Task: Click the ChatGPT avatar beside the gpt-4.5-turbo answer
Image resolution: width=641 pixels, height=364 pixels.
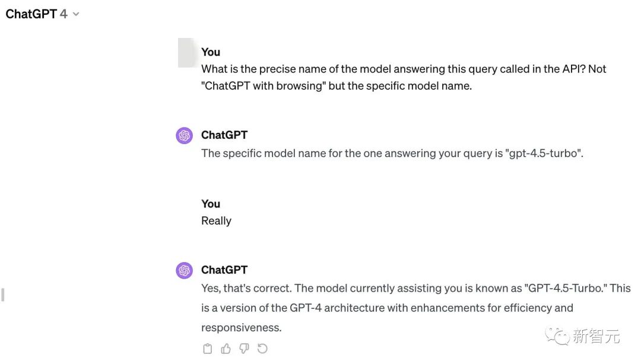Action: pyautogui.click(x=185, y=135)
